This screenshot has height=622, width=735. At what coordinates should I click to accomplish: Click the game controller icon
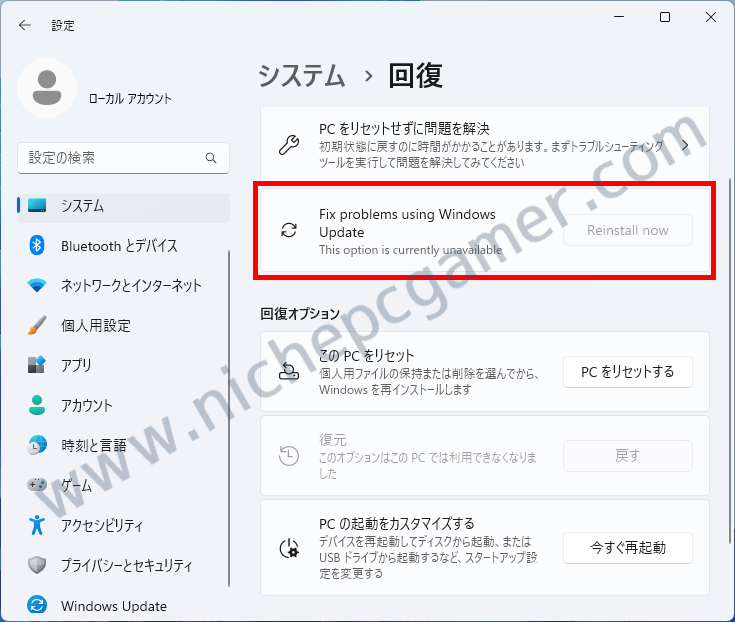[x=37, y=485]
